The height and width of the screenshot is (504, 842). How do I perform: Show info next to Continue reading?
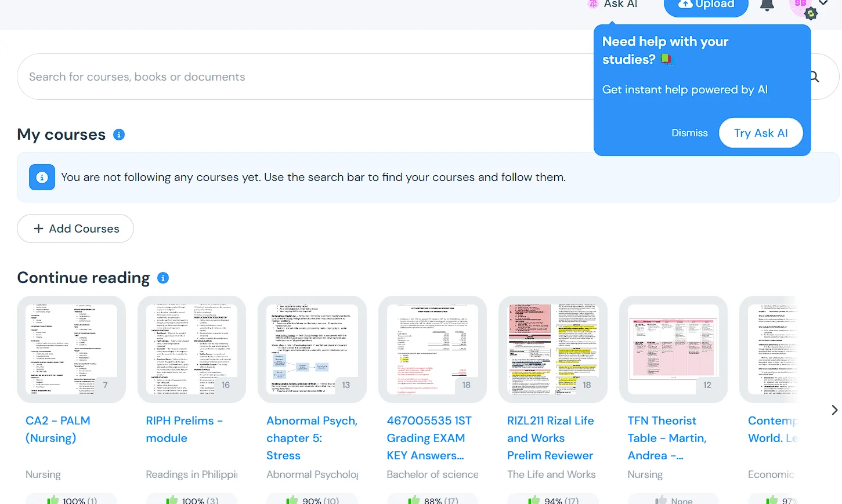pos(163,278)
